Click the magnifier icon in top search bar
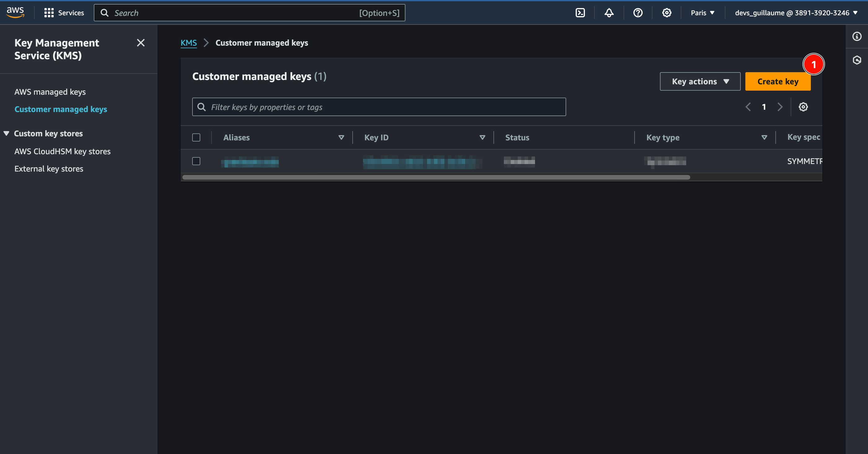 point(104,13)
